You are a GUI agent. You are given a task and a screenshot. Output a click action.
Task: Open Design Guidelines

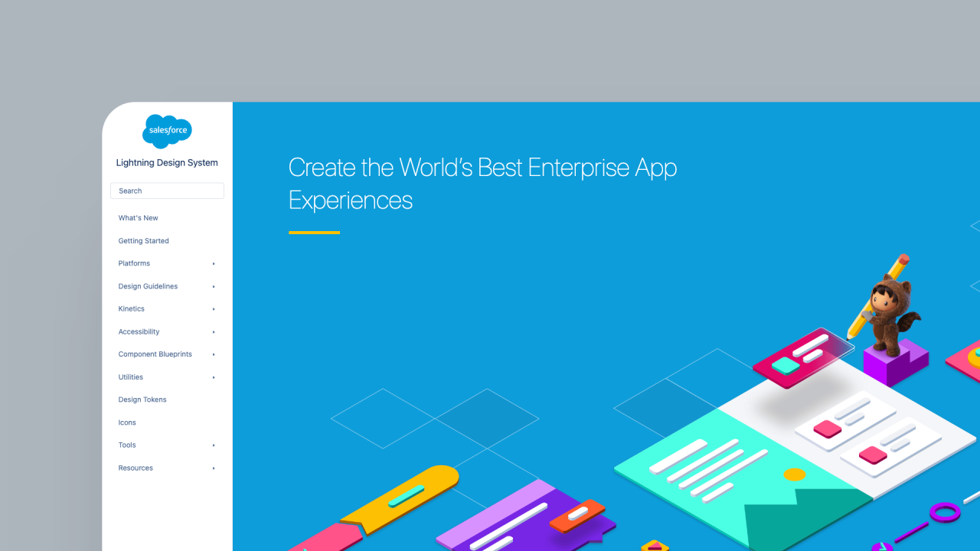(148, 286)
